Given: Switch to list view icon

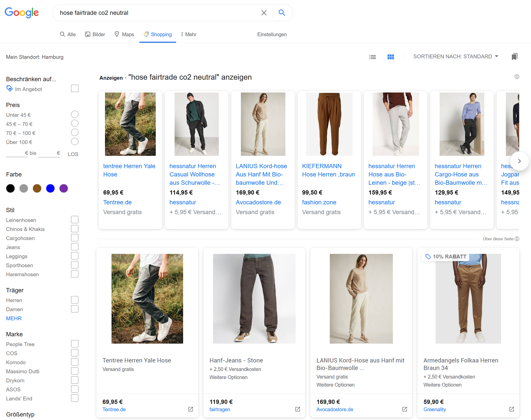Looking at the screenshot, I should (372, 57).
